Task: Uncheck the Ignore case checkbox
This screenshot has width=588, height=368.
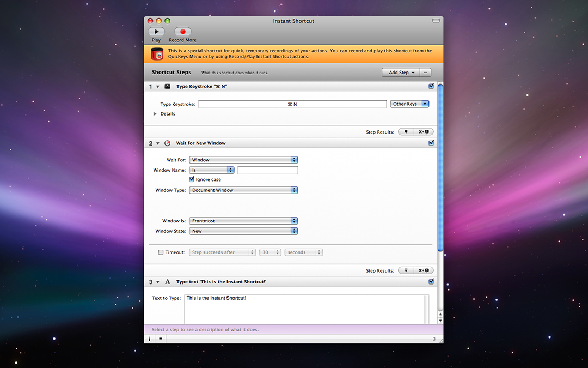Action: [x=192, y=179]
